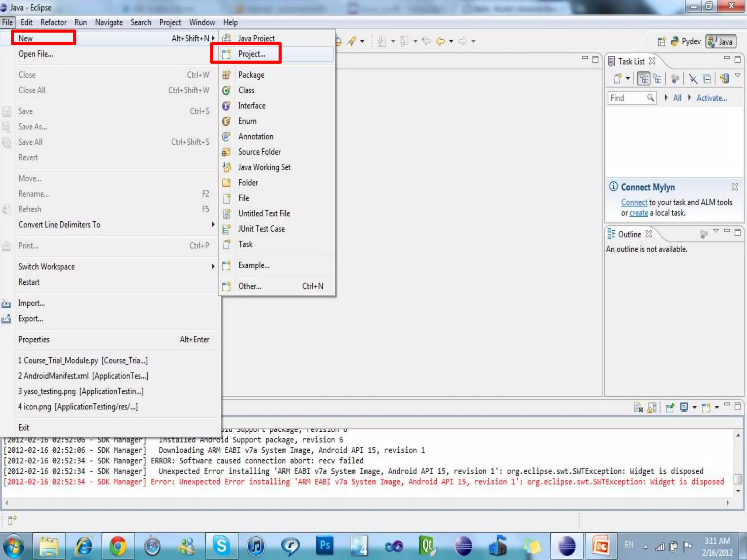Click the Connect link in Mylyn panel
This screenshot has height=560, width=747.
(x=634, y=202)
